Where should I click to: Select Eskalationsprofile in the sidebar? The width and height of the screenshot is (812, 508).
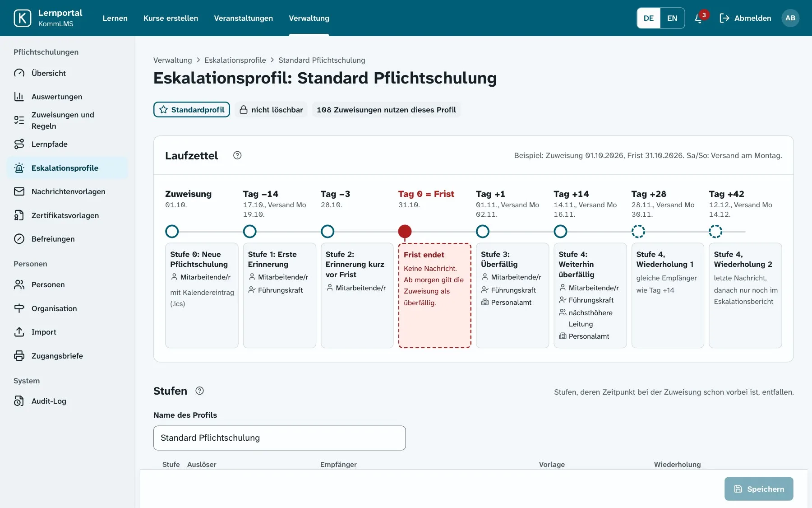tap(68, 168)
